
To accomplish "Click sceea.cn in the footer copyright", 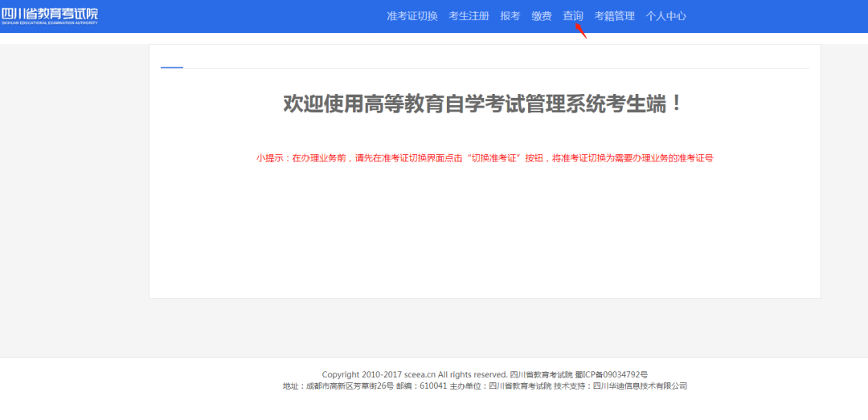I will [x=420, y=374].
